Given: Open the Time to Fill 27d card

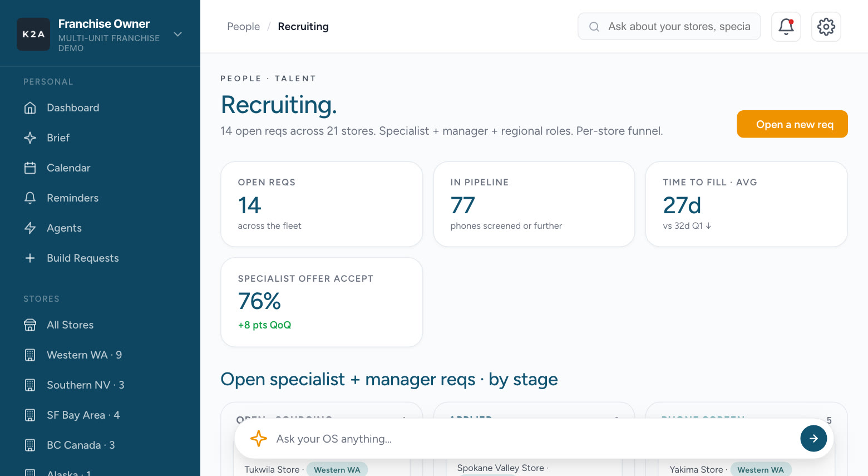Looking at the screenshot, I should [746, 204].
